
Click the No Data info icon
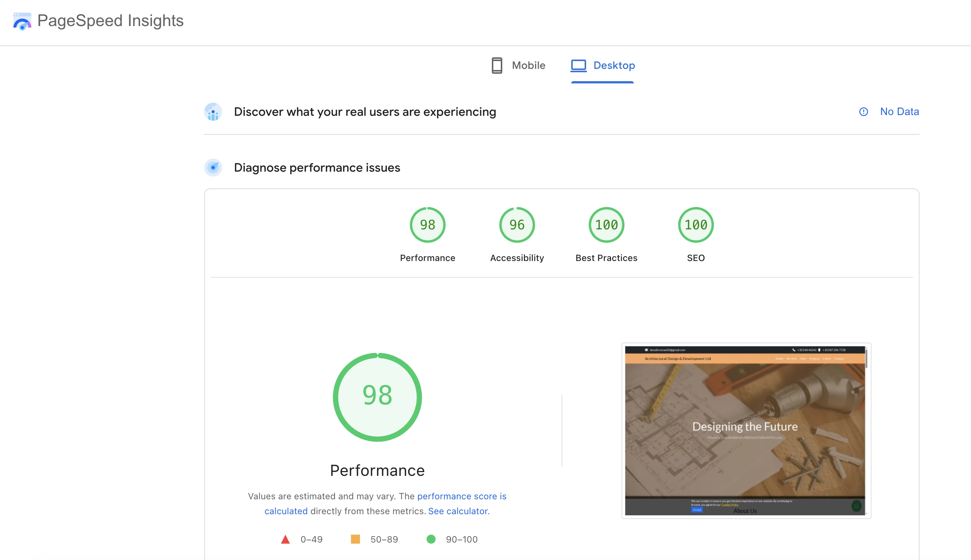pos(863,112)
